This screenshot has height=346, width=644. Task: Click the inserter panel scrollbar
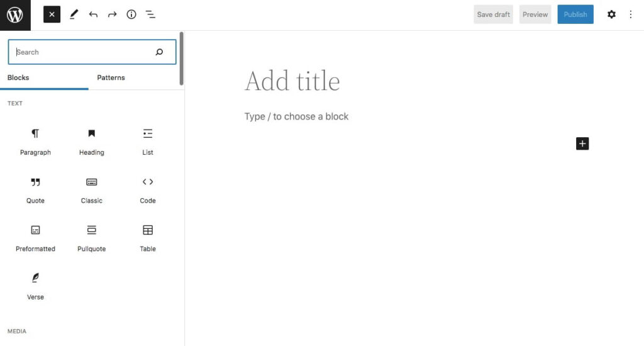pyautogui.click(x=182, y=59)
